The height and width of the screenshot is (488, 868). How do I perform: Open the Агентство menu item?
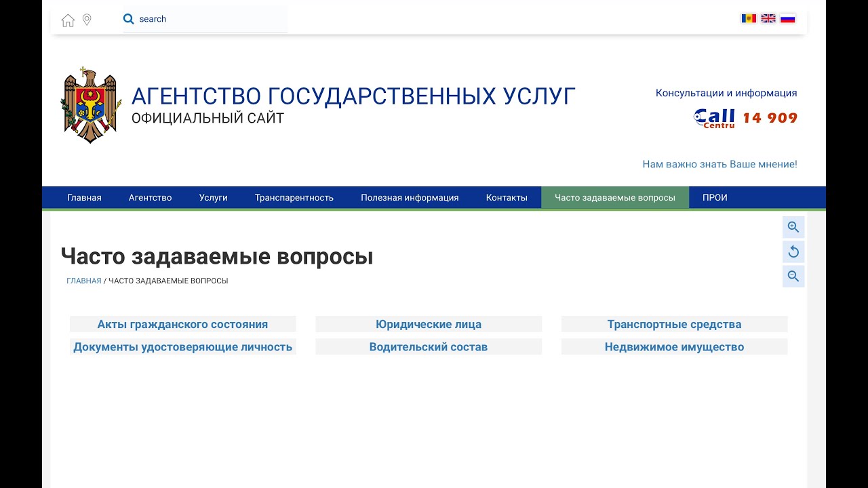151,198
